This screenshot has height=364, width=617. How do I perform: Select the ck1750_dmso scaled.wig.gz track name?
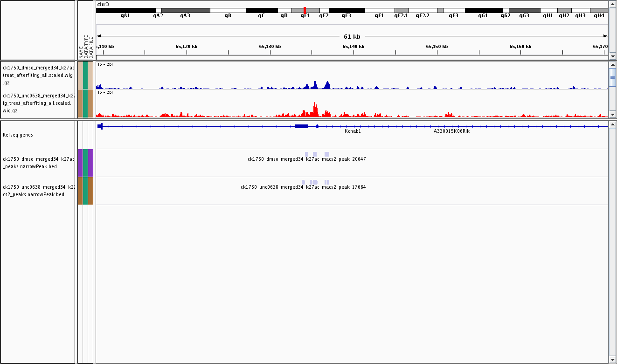click(37, 75)
